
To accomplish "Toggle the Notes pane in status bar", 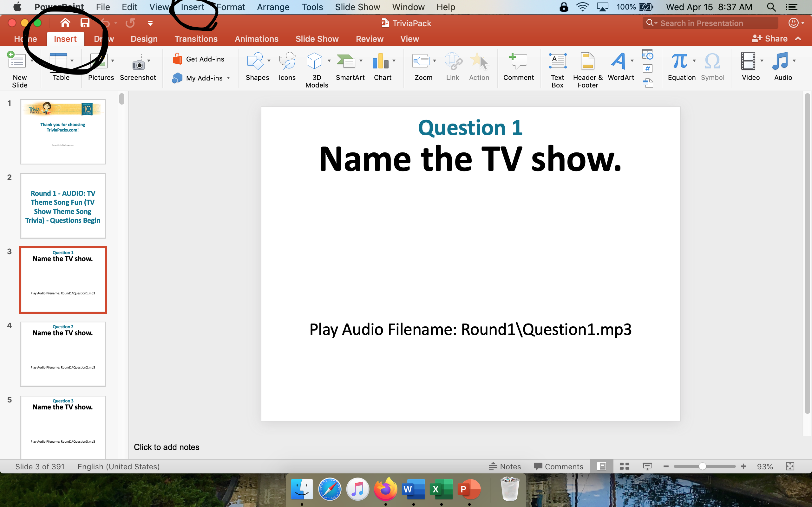I will click(x=505, y=466).
